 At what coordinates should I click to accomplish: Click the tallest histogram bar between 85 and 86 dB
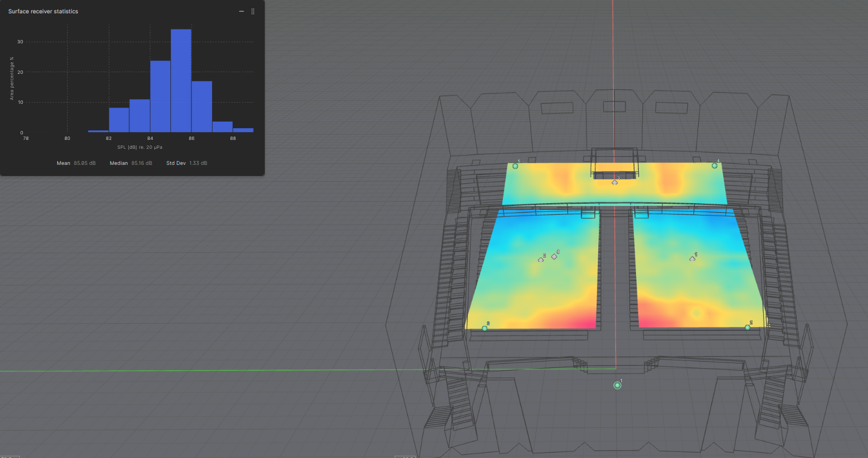pyautogui.click(x=181, y=80)
